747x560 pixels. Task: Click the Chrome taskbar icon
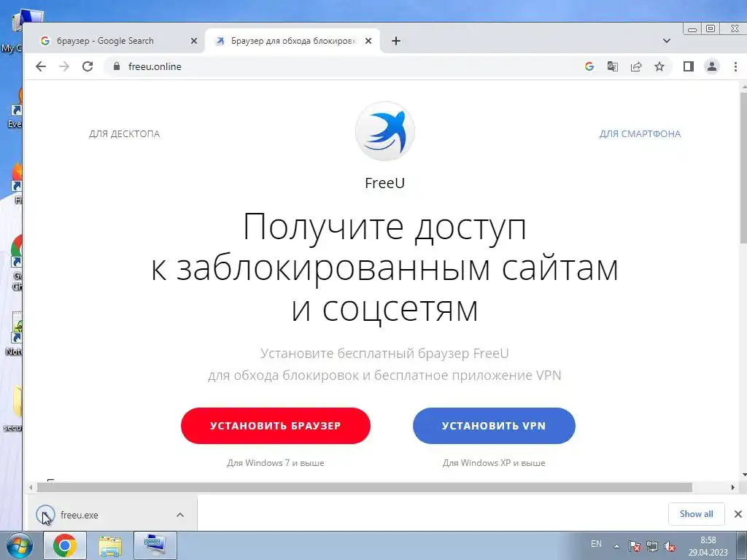(65, 545)
